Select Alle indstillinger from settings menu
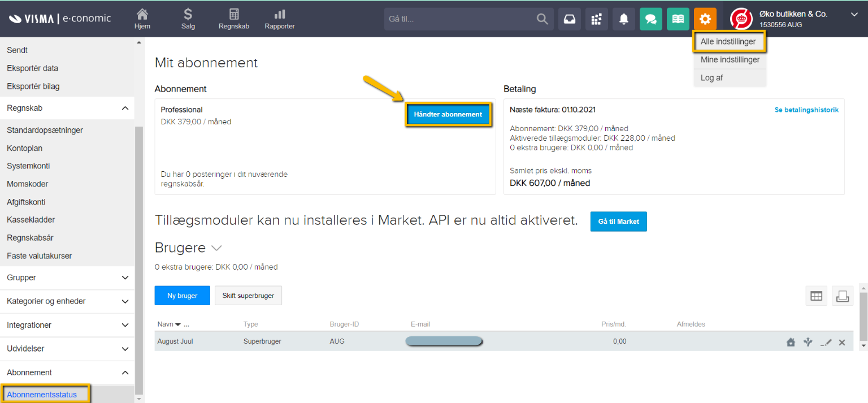Image resolution: width=868 pixels, height=403 pixels. point(728,42)
